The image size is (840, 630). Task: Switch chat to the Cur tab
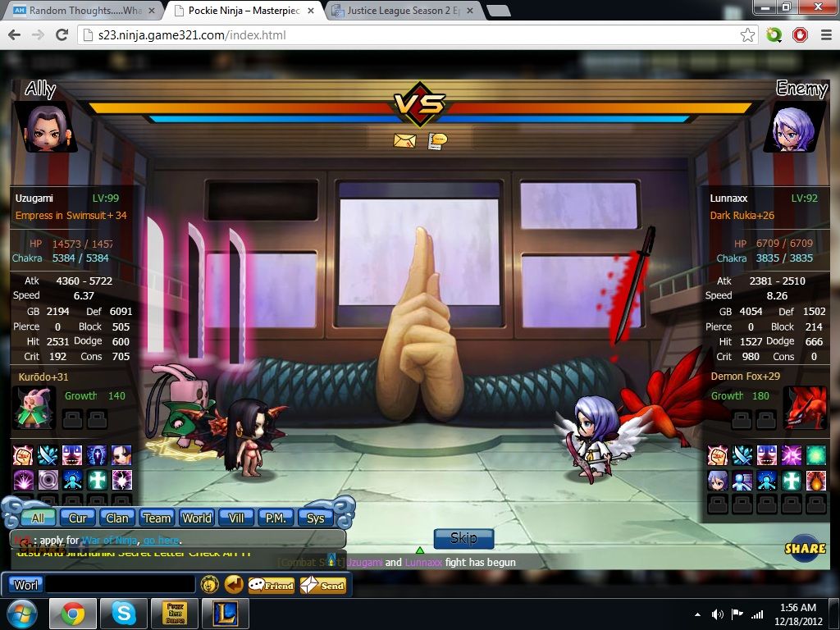click(78, 518)
